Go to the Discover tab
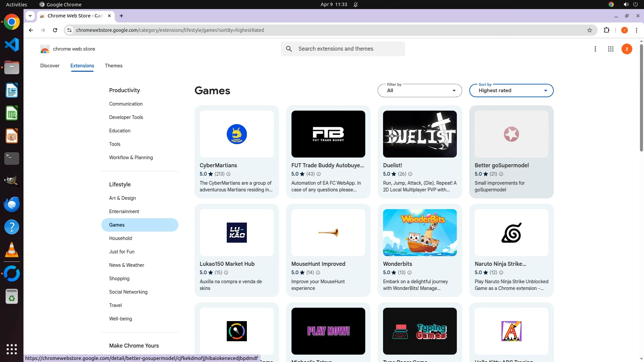644x362 pixels. click(x=50, y=66)
